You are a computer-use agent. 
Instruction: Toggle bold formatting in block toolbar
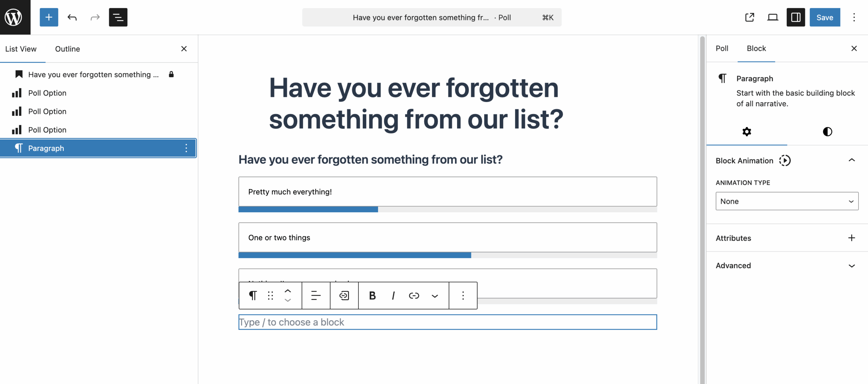point(372,296)
